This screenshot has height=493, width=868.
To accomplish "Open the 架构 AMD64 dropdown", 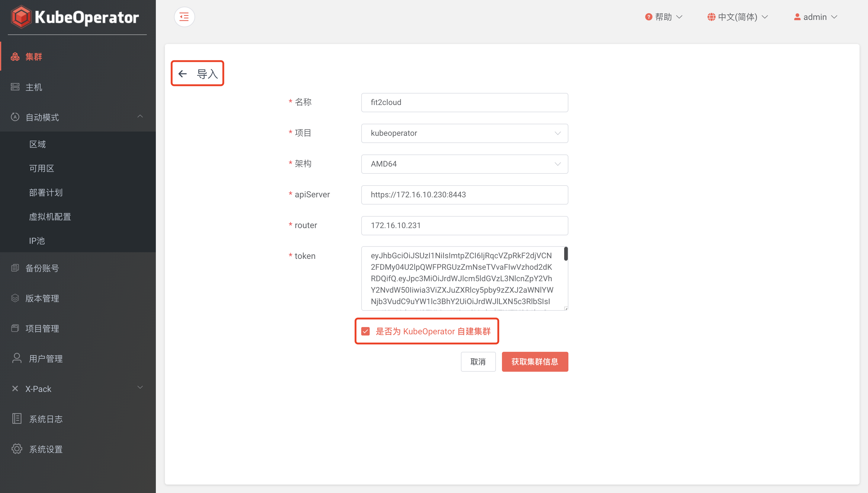I will 464,164.
